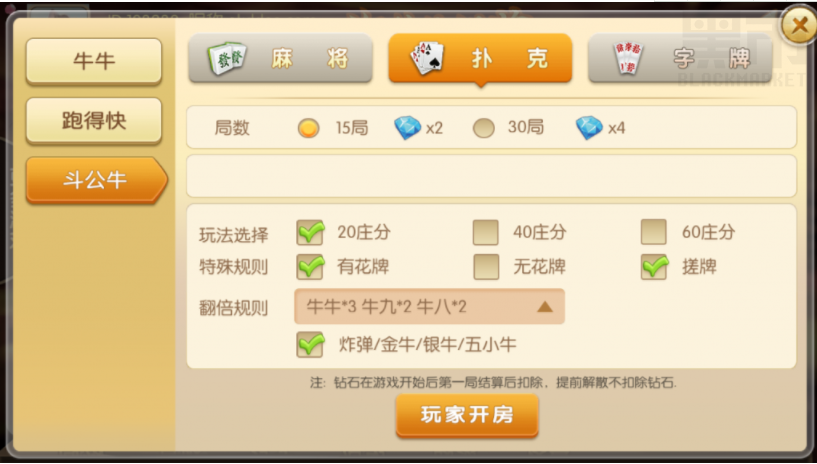Click the character cards icon on 字牌
The height and width of the screenshot is (464, 817).
628,58
